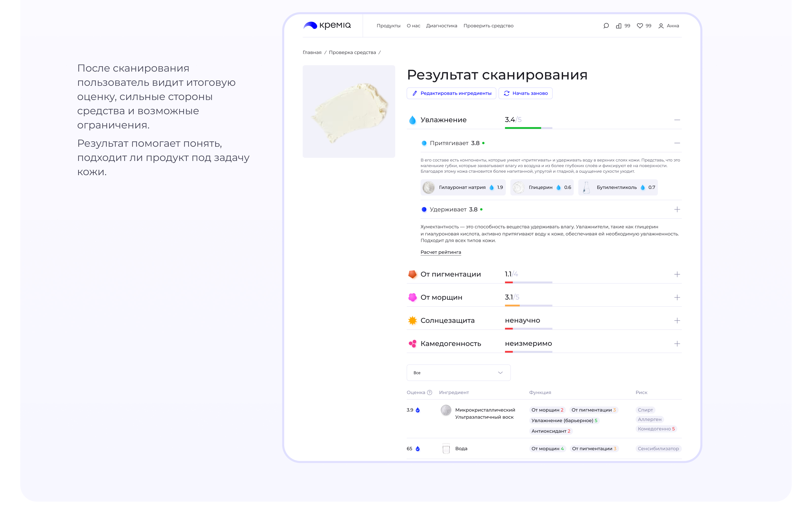Click От морщин 4 tag in Вода row
Viewport: 812px width, 528px height.
(x=548, y=449)
